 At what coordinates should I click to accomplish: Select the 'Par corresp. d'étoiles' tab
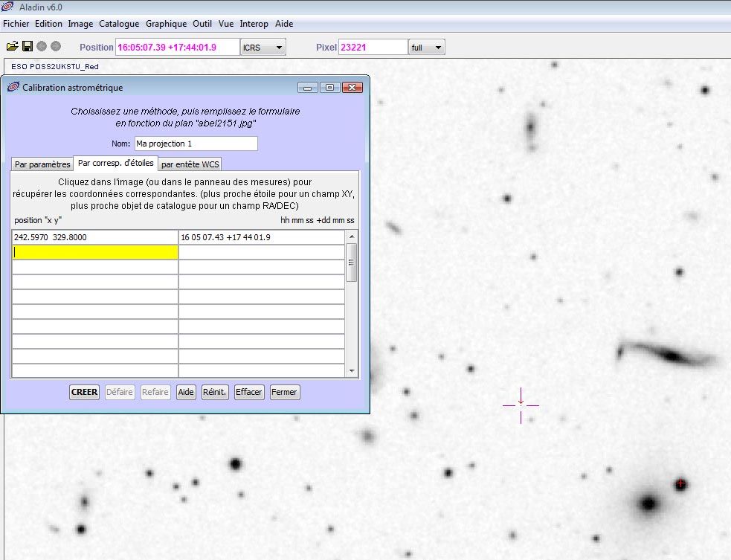115,163
